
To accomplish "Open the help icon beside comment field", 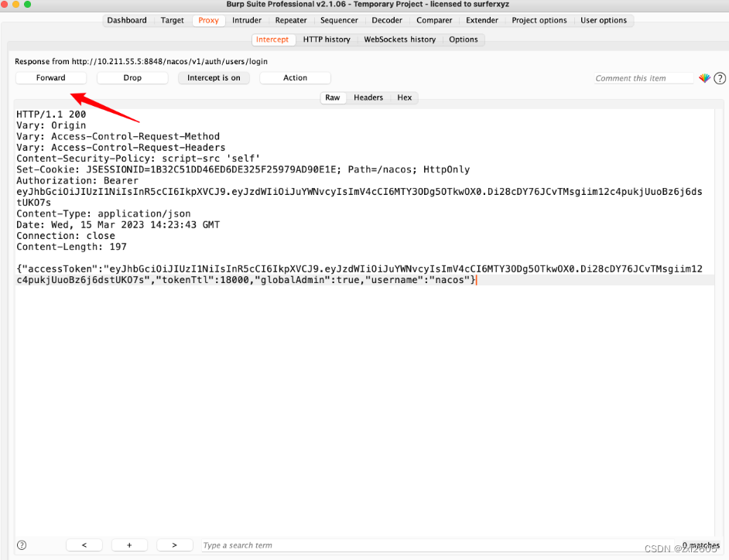I will tap(720, 78).
